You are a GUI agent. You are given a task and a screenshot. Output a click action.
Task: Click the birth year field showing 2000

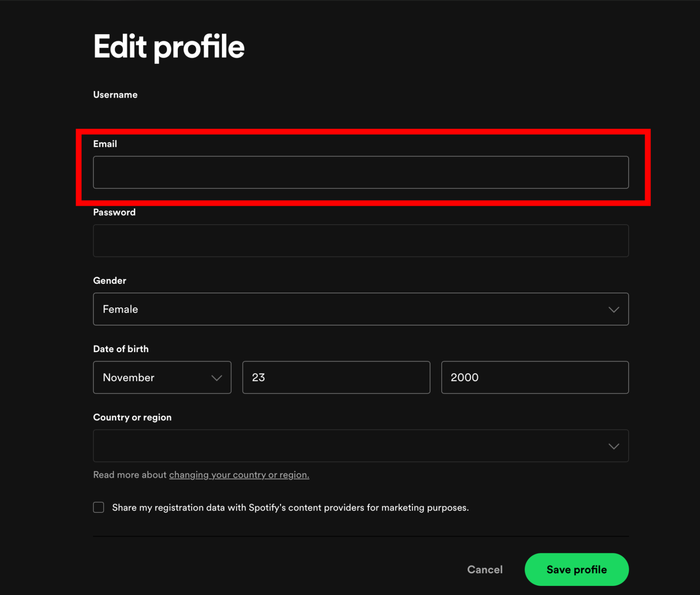534,377
